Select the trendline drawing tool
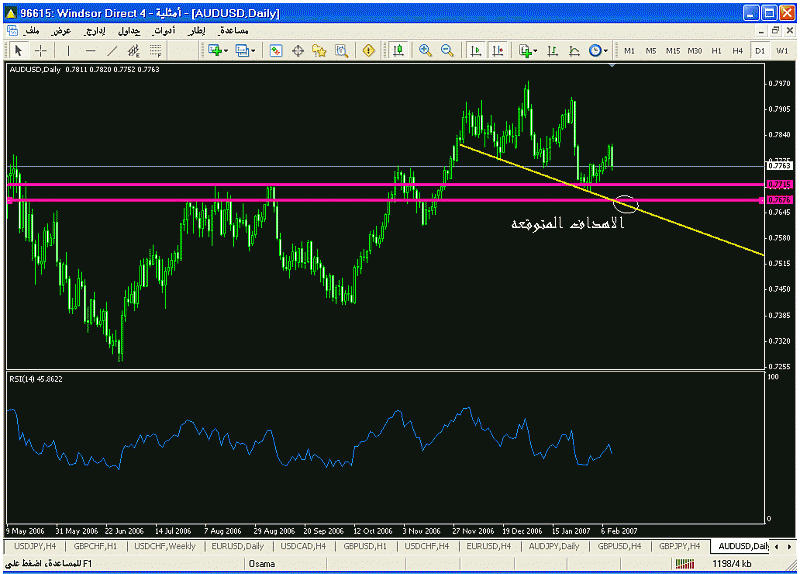800x574 pixels. pos(112,50)
